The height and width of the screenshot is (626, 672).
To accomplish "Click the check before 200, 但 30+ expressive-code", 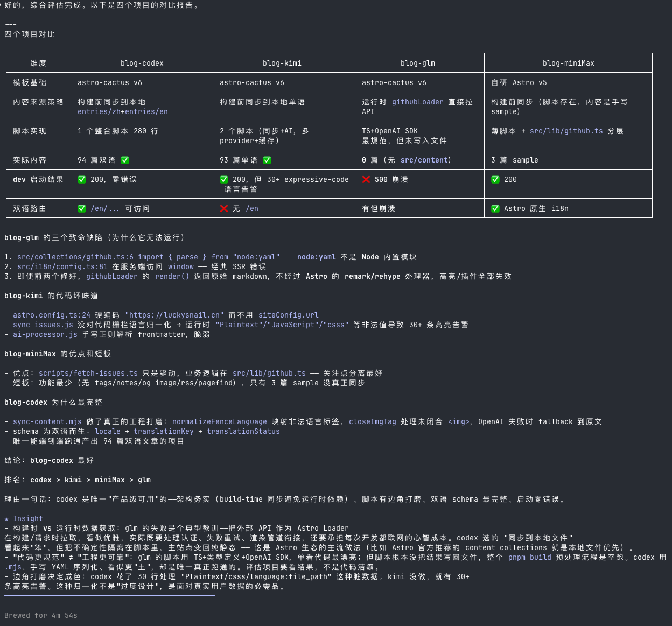I will click(224, 179).
